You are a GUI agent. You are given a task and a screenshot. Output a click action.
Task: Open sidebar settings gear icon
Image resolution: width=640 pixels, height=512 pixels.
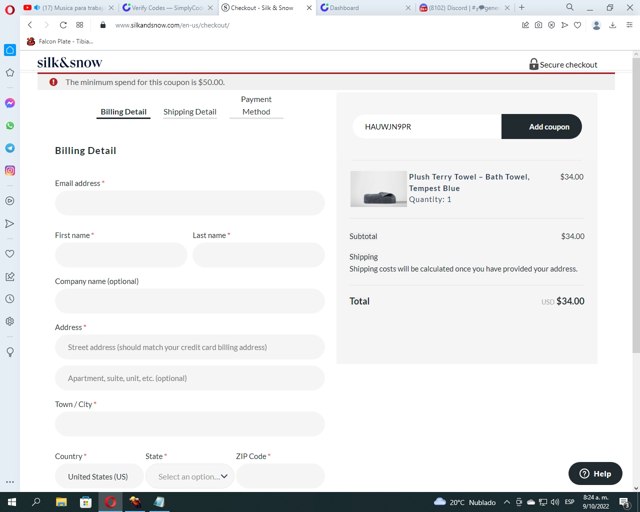(x=10, y=321)
